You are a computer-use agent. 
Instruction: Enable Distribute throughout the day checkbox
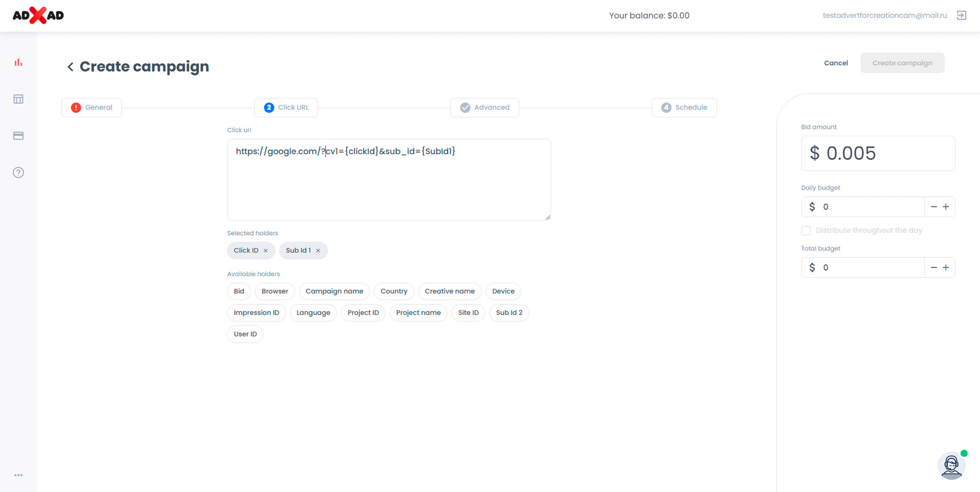(806, 231)
